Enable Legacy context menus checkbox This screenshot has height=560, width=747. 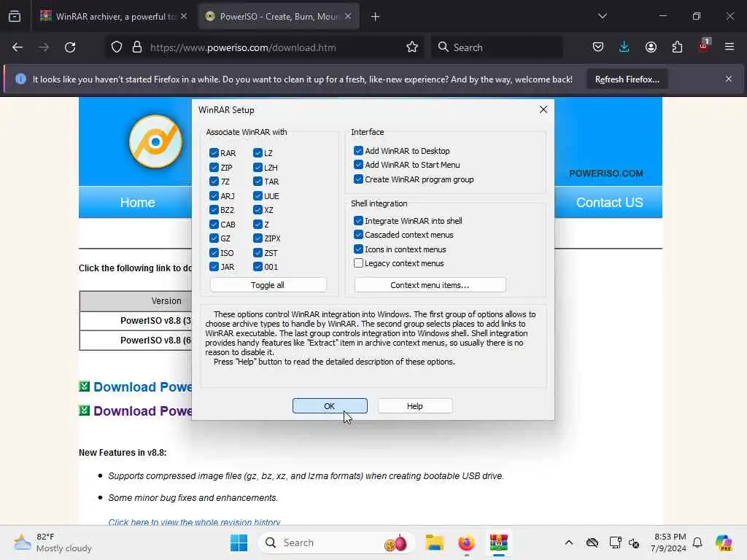(358, 262)
